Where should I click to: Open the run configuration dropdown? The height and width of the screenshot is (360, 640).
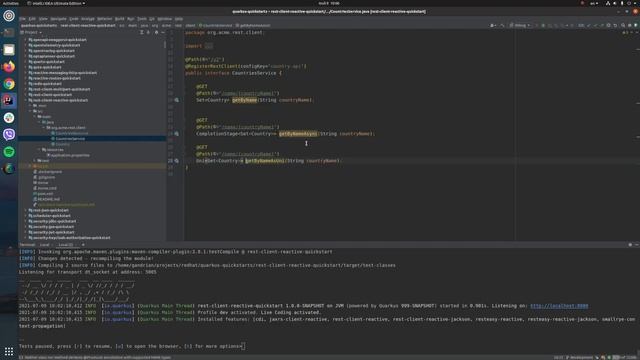520,25
